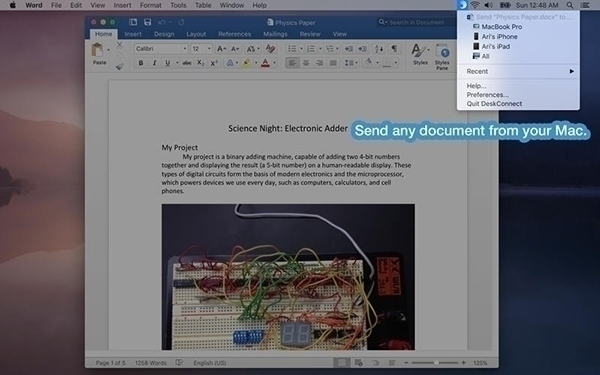The height and width of the screenshot is (375, 600).
Task: Center align text icon
Action: [306, 63]
